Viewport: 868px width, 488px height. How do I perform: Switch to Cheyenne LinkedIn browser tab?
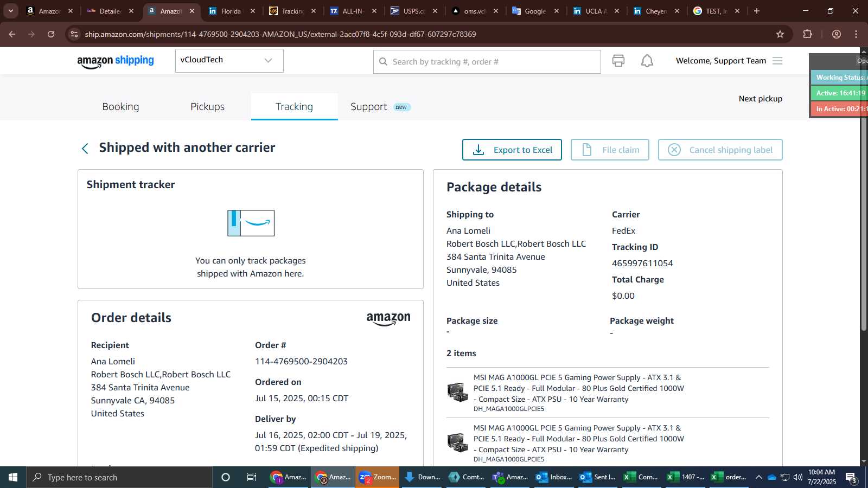[656, 11]
